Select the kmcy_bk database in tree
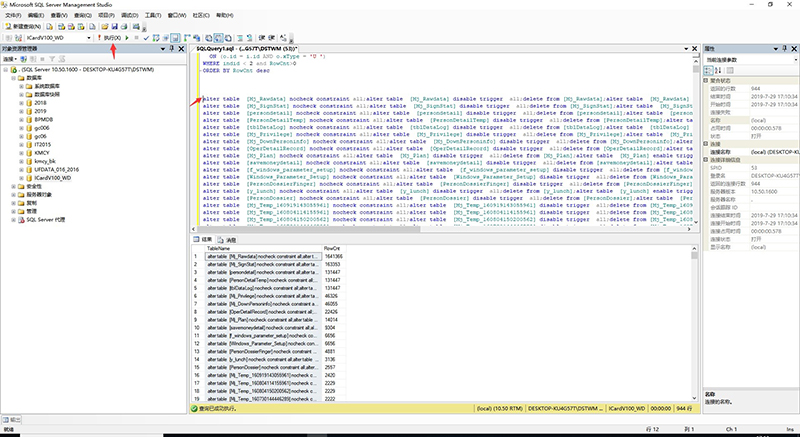The width and height of the screenshot is (800, 437). 44,161
